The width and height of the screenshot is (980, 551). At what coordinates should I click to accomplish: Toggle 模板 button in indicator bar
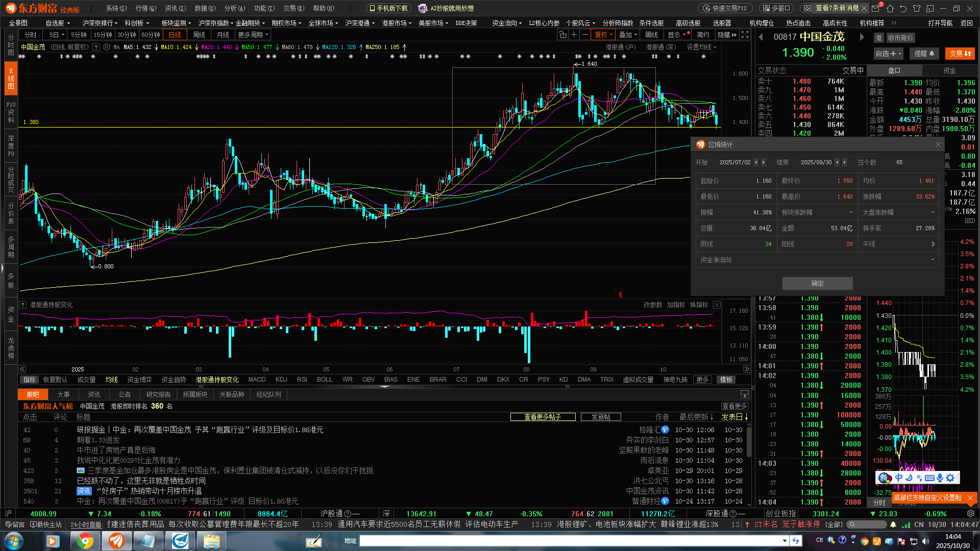pos(726,380)
